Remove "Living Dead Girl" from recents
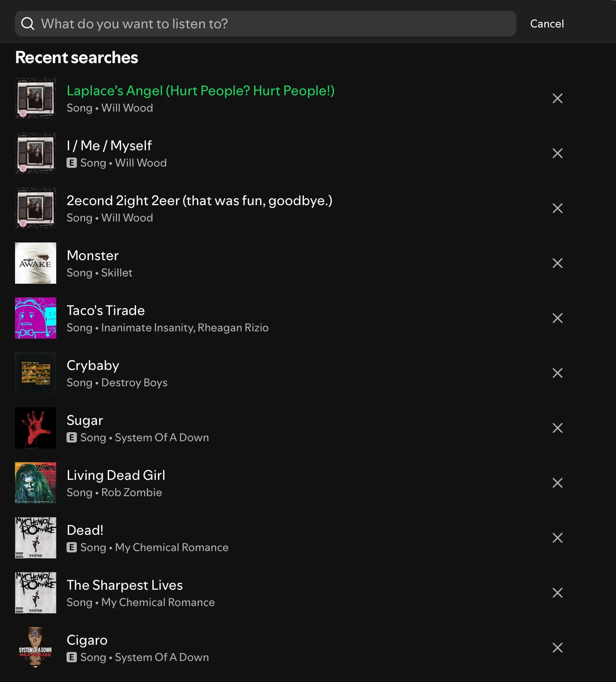Viewport: 616px width, 682px height. click(x=557, y=483)
